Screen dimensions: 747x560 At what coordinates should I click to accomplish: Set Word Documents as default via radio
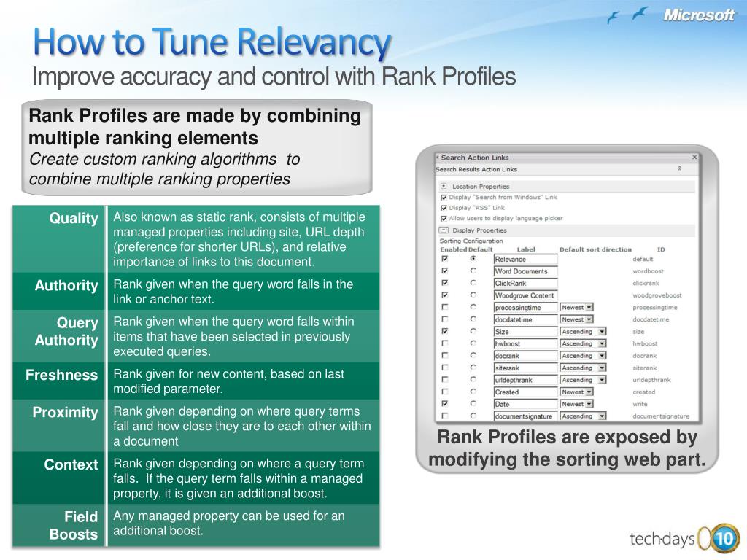pyautogui.click(x=473, y=271)
